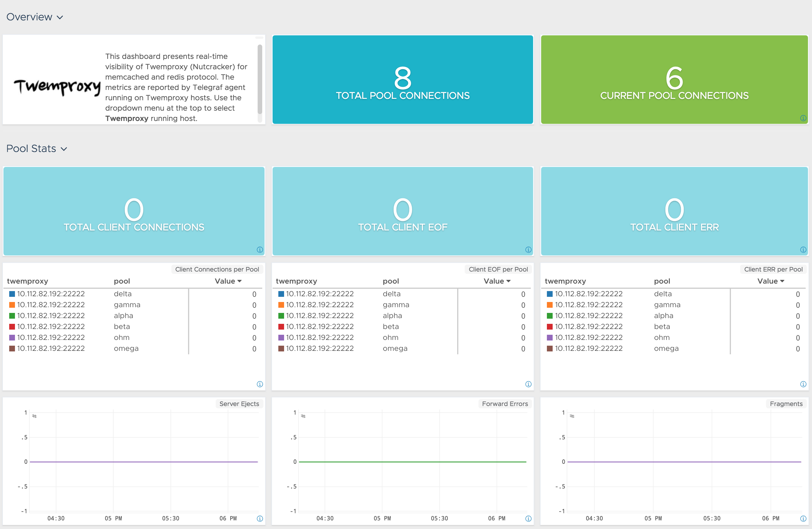Click pool column header in Client ERR table

point(662,281)
